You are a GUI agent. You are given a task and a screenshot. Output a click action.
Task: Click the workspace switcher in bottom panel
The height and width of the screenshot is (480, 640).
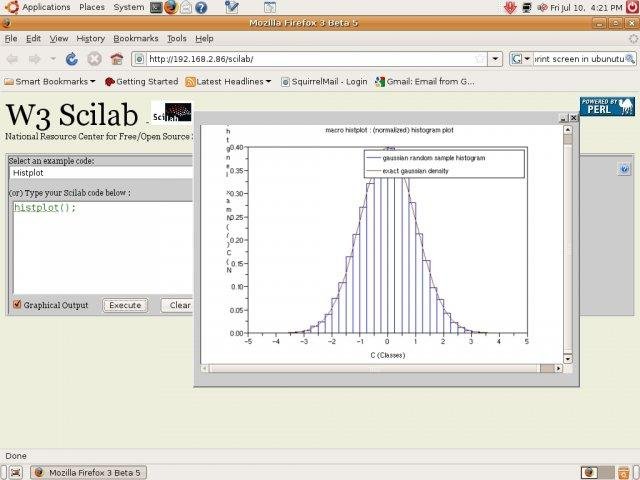tap(597, 472)
